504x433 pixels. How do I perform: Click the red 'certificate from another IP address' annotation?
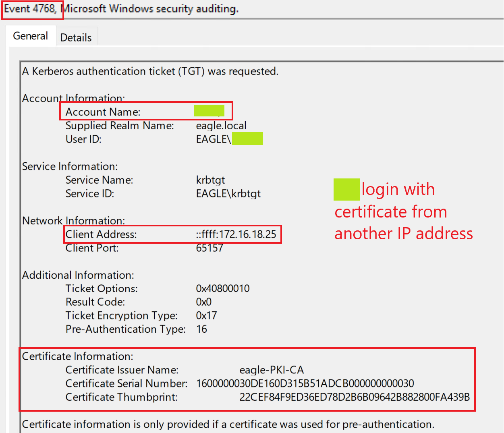pyautogui.click(x=403, y=223)
